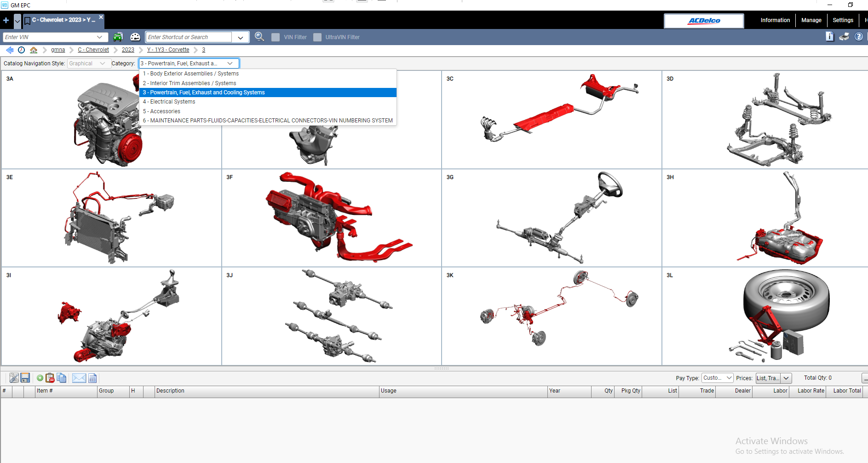The width and height of the screenshot is (868, 463).
Task: Toggle the UltraVIN Filter checkbox
Action: point(317,37)
